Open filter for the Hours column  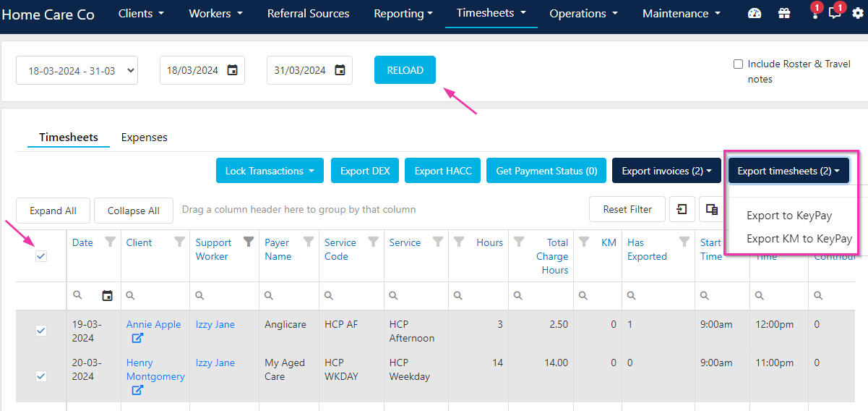pos(459,242)
